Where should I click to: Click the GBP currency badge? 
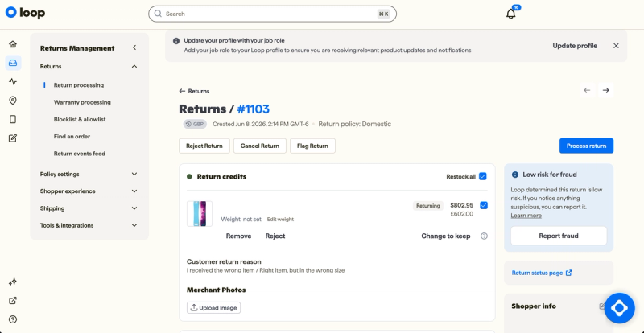[x=195, y=124]
